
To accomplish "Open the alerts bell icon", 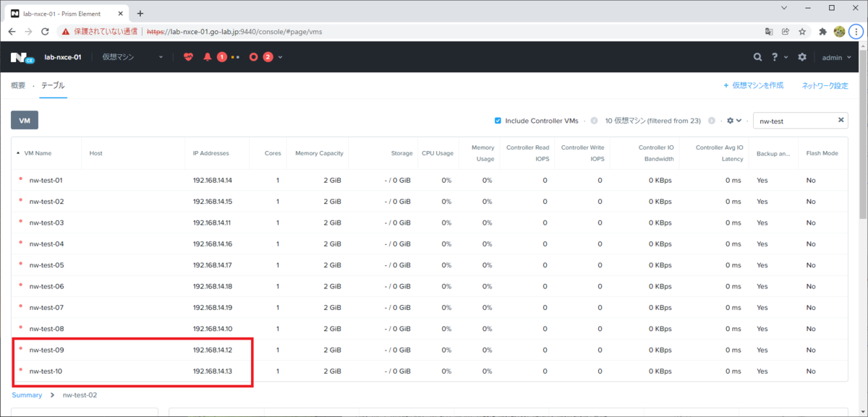I will [208, 56].
